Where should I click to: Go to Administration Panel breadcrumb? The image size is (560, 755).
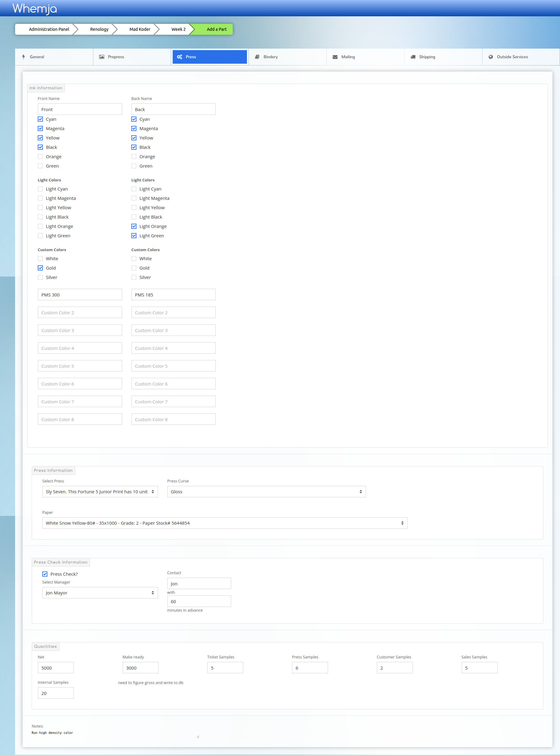point(49,29)
